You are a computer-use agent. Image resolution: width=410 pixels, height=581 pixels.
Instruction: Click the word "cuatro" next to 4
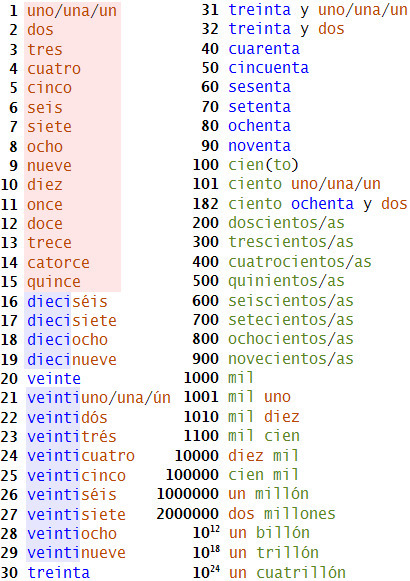(x=54, y=69)
